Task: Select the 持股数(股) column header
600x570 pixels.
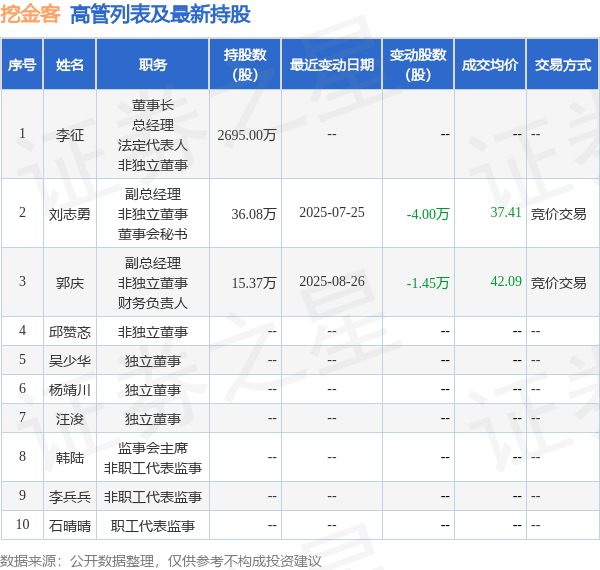Action: [245, 64]
